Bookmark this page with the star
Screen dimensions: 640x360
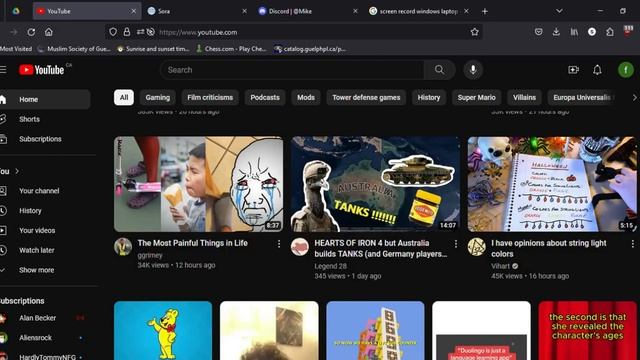coord(474,32)
